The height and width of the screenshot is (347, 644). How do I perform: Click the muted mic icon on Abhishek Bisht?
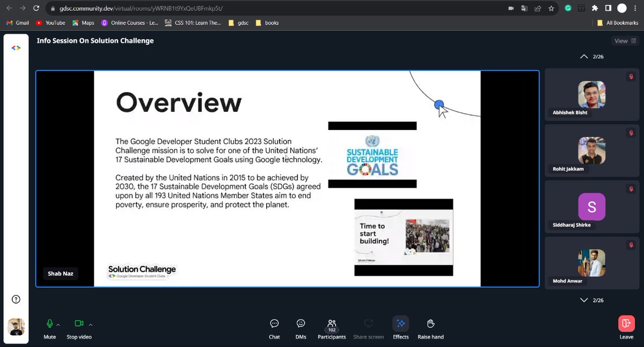point(631,77)
